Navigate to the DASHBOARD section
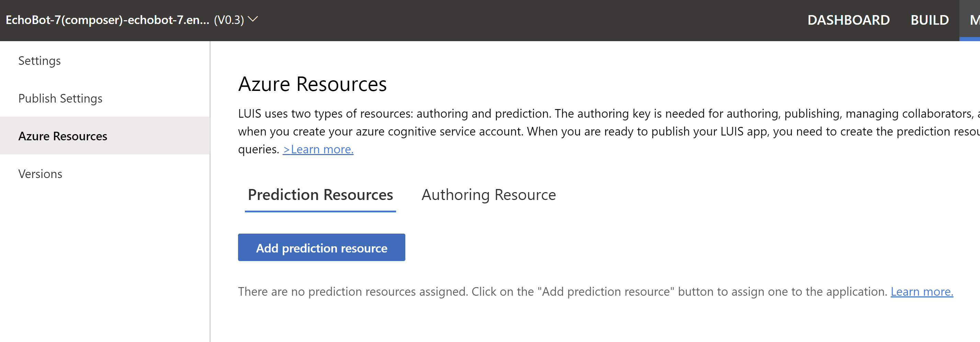Viewport: 980px width, 342px height. click(x=849, y=20)
